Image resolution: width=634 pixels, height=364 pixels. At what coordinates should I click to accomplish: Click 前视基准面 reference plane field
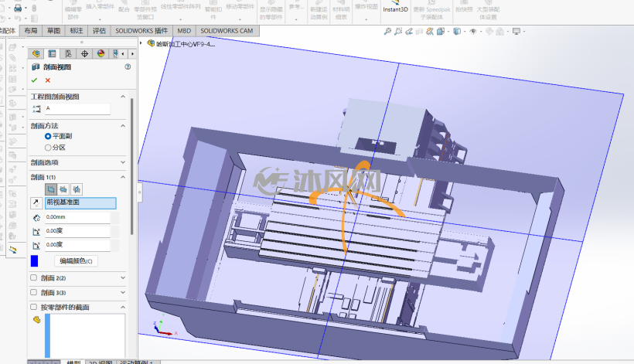tap(81, 202)
